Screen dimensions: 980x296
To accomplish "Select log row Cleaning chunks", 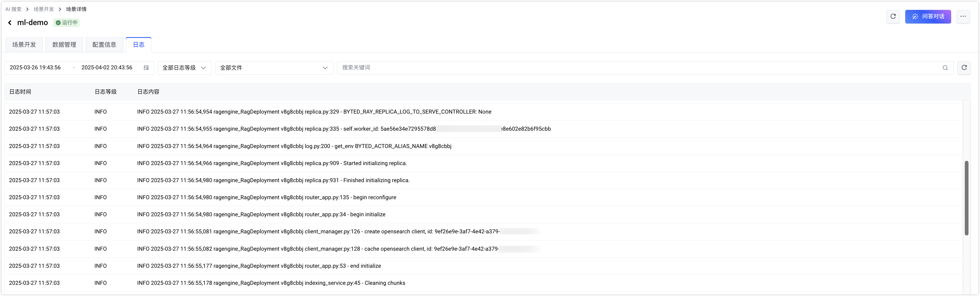I will pyautogui.click(x=484, y=283).
